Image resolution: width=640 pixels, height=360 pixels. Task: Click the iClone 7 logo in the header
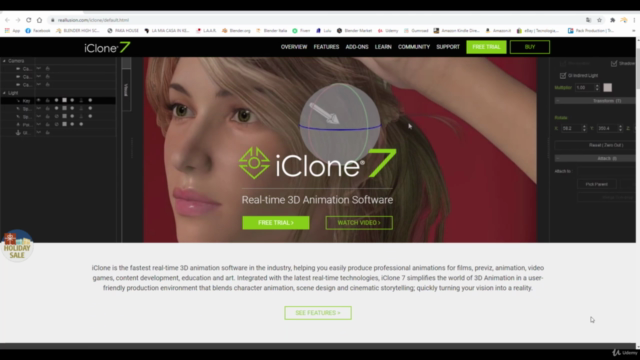pyautogui.click(x=107, y=48)
